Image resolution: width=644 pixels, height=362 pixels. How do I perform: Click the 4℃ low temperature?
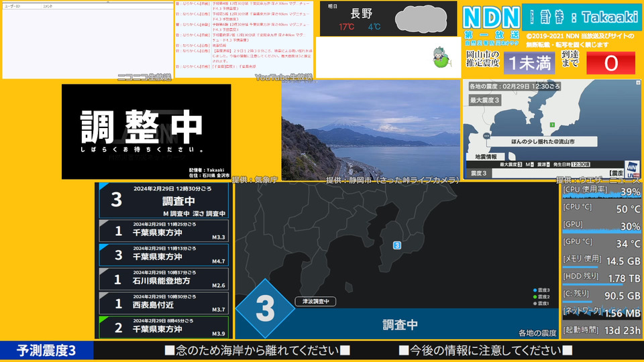pyautogui.click(x=374, y=27)
